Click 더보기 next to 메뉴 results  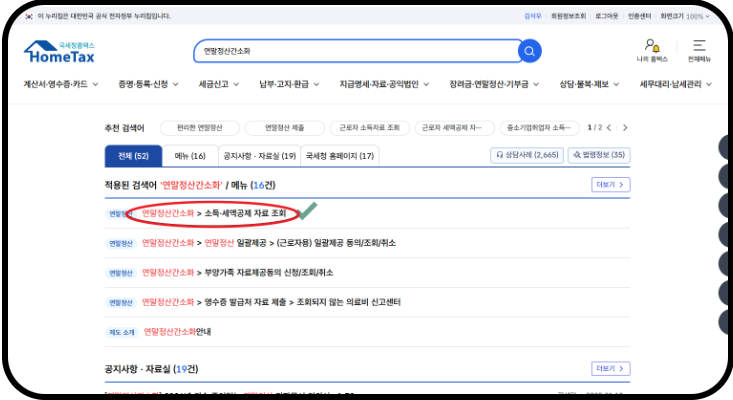click(x=611, y=185)
